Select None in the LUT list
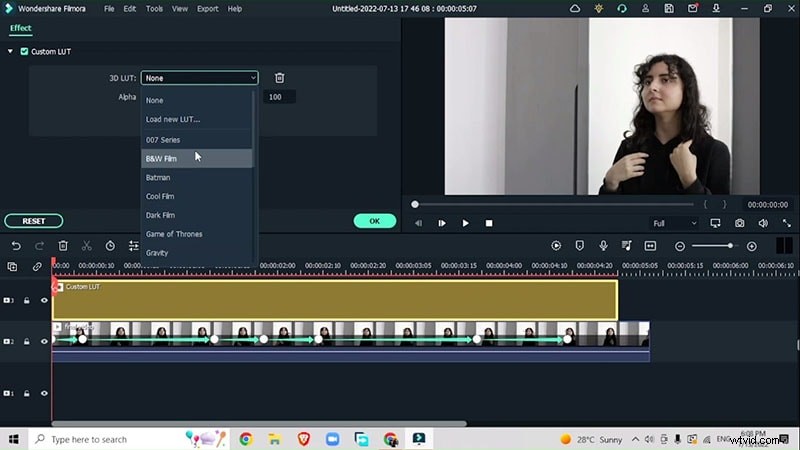 coord(196,101)
